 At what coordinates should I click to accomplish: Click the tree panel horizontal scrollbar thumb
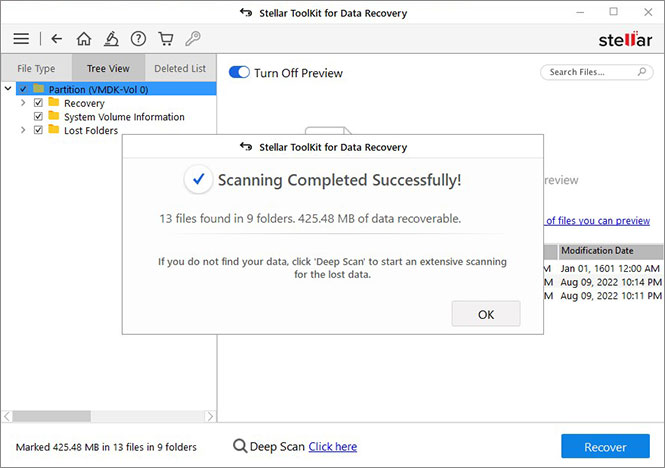51,416
